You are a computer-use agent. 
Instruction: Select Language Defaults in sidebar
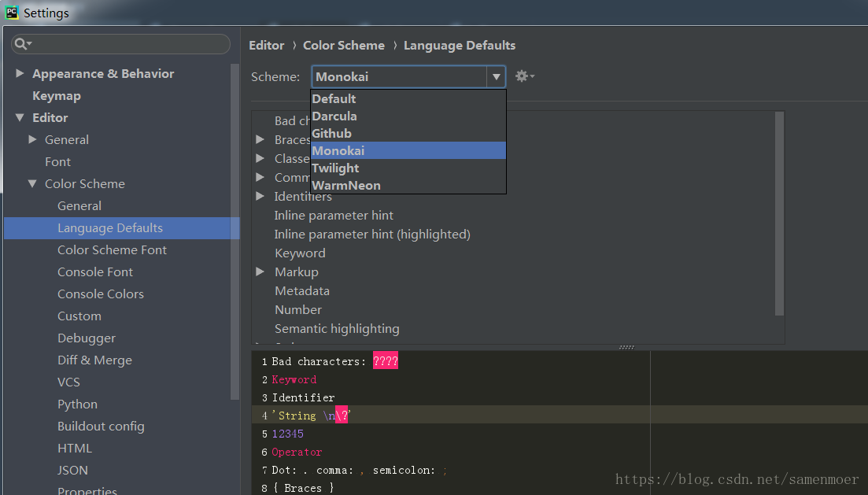pyautogui.click(x=122, y=228)
